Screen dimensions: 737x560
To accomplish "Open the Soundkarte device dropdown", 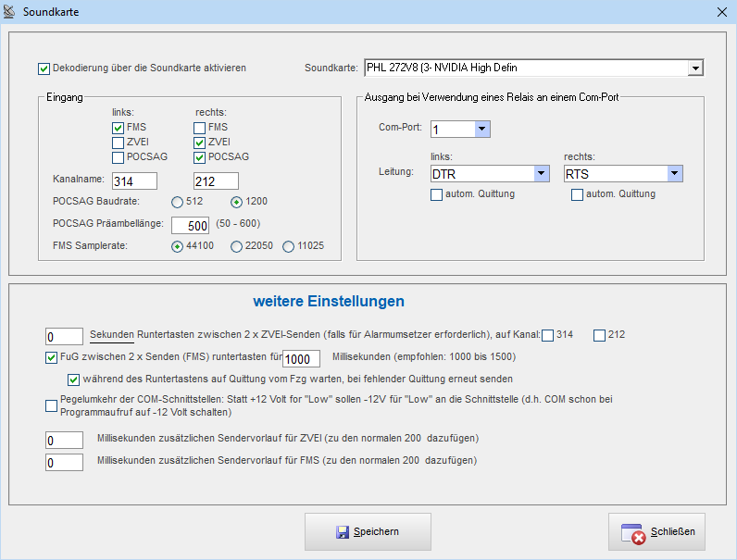I will (694, 68).
